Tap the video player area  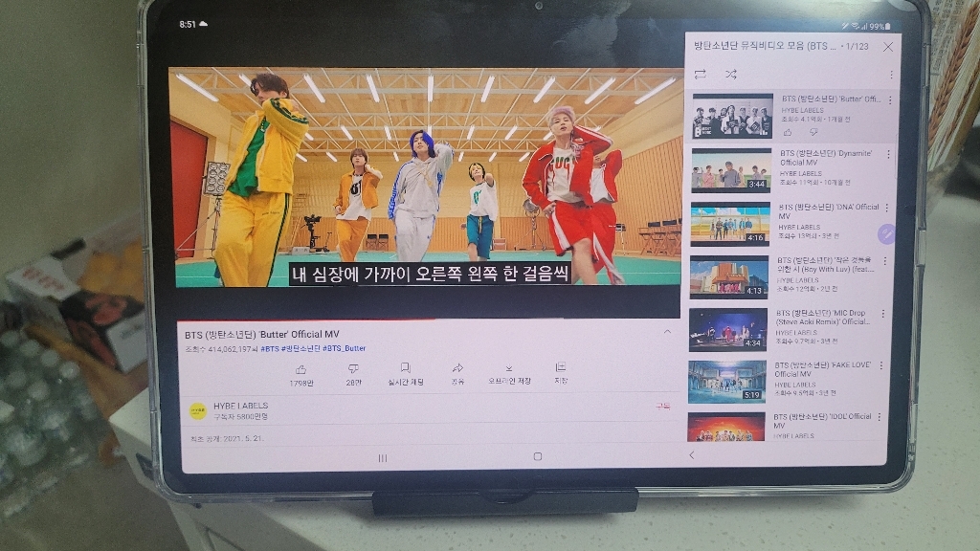click(426, 177)
